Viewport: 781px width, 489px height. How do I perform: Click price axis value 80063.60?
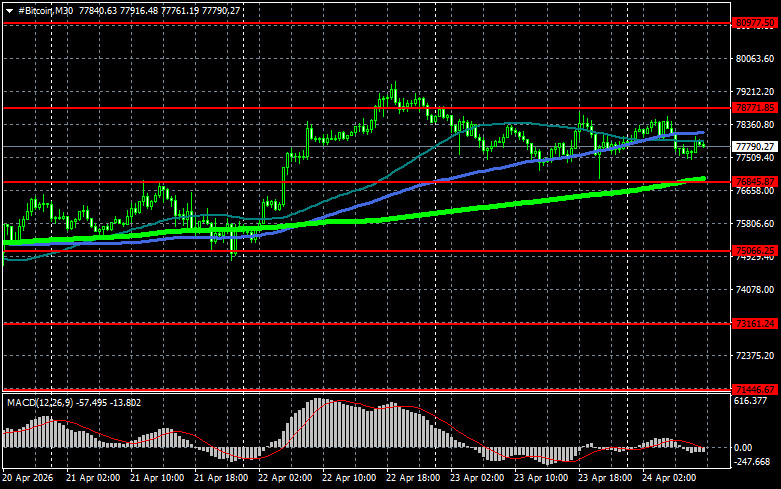tap(755, 59)
